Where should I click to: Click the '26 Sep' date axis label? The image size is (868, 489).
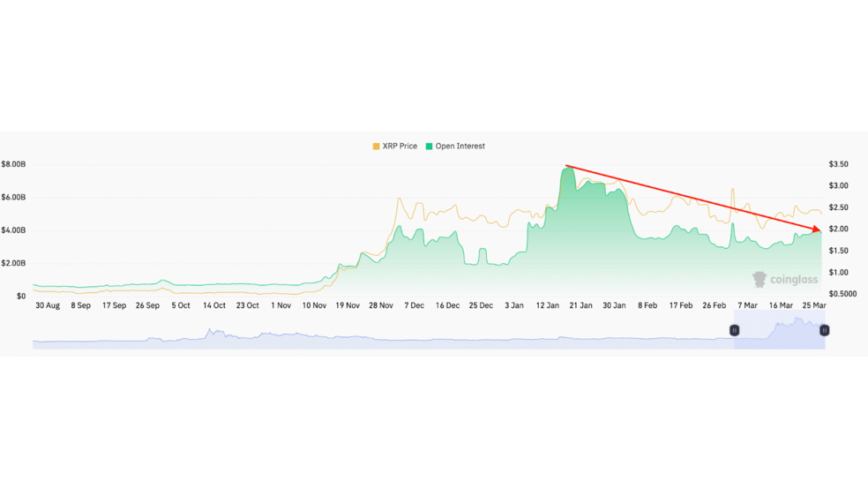147,305
